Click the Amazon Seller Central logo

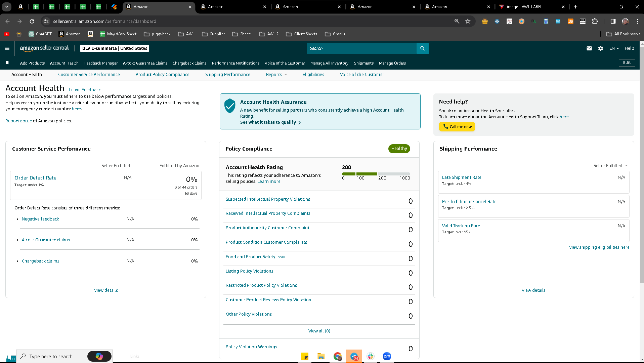tap(44, 48)
